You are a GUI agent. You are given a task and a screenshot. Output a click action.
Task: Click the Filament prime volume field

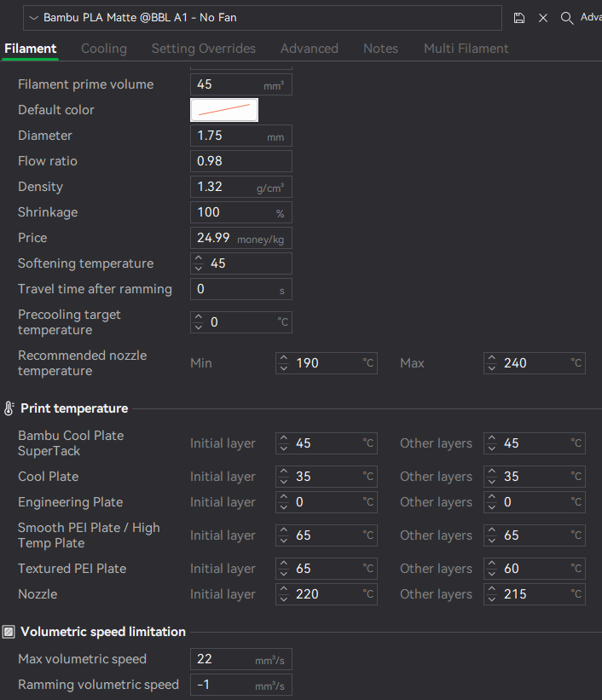coord(241,84)
